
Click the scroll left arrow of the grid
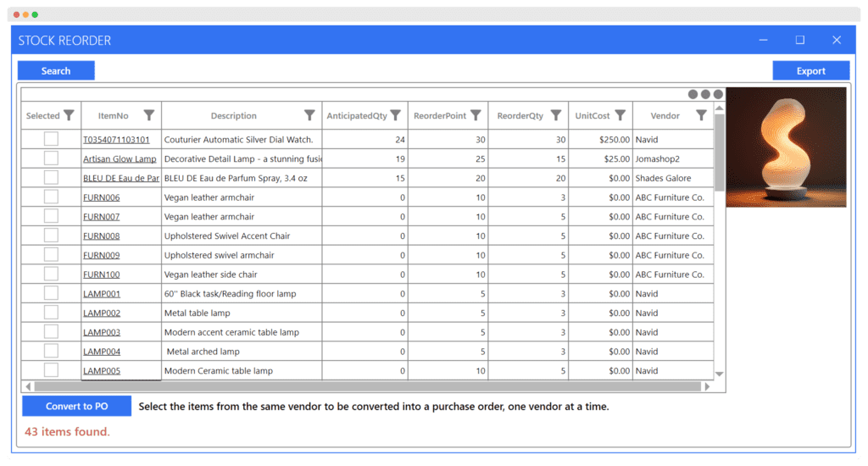click(28, 386)
